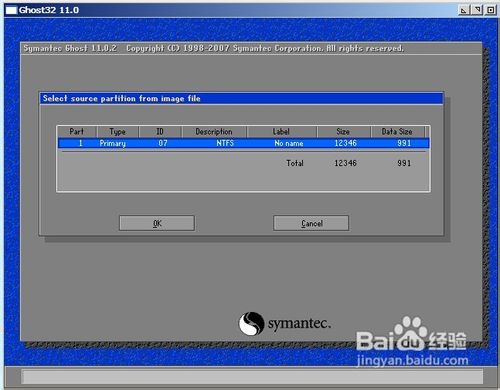
Task: Click the Type column header
Action: 118,132
